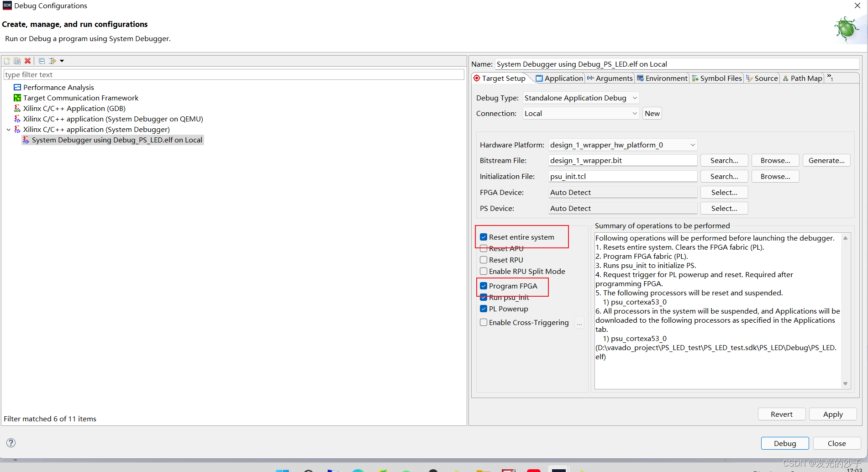Image resolution: width=868 pixels, height=472 pixels.
Task: Click Select for PS Device
Action: (724, 208)
